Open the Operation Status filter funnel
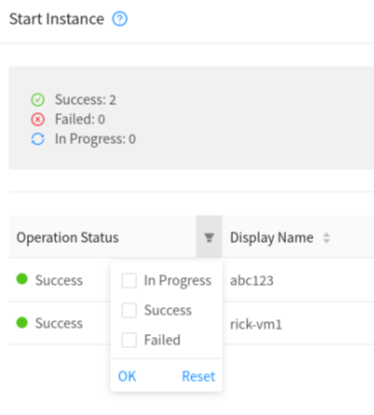This screenshot has height=415, width=374. [209, 237]
